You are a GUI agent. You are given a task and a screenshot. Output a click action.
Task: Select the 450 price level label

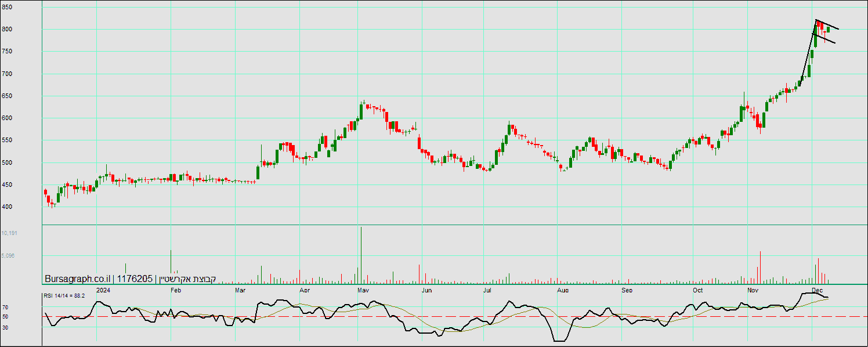(x=6, y=185)
